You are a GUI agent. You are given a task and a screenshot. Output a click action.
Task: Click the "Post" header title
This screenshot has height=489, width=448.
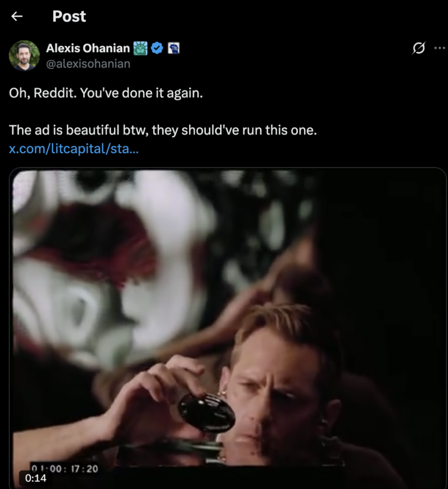point(69,16)
